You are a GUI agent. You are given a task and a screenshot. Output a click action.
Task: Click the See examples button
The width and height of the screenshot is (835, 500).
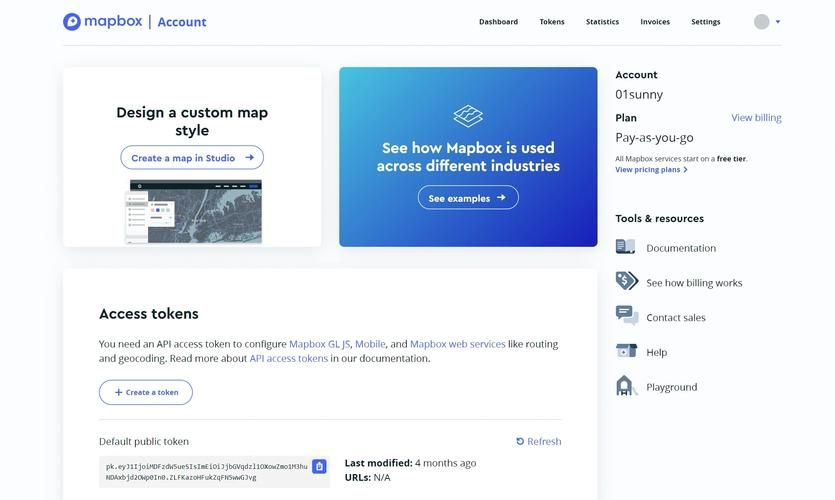click(468, 198)
